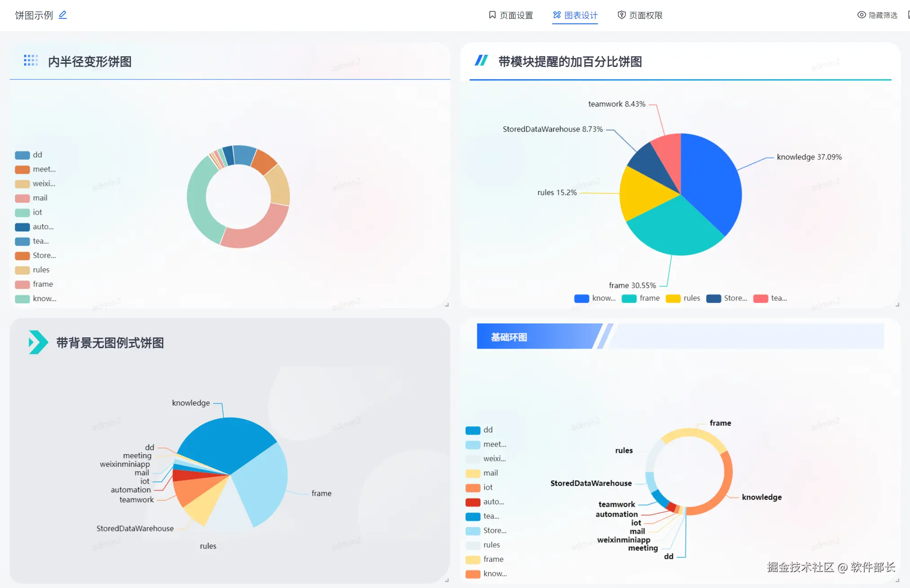Image resolution: width=910 pixels, height=588 pixels.
Task: Click blue double-slash icon beside 带模块提醒的加百分比饼图
Action: click(x=481, y=60)
